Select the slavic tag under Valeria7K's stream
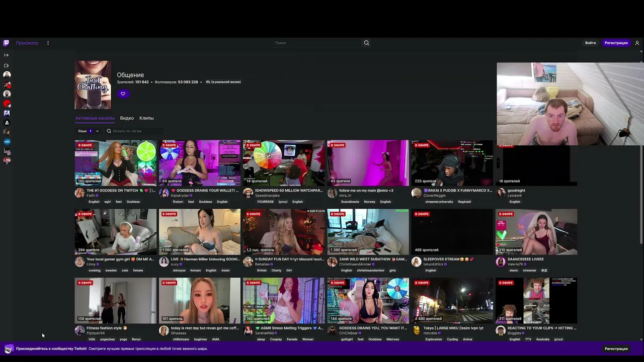Screen dimensions: 644x362 point(514,270)
